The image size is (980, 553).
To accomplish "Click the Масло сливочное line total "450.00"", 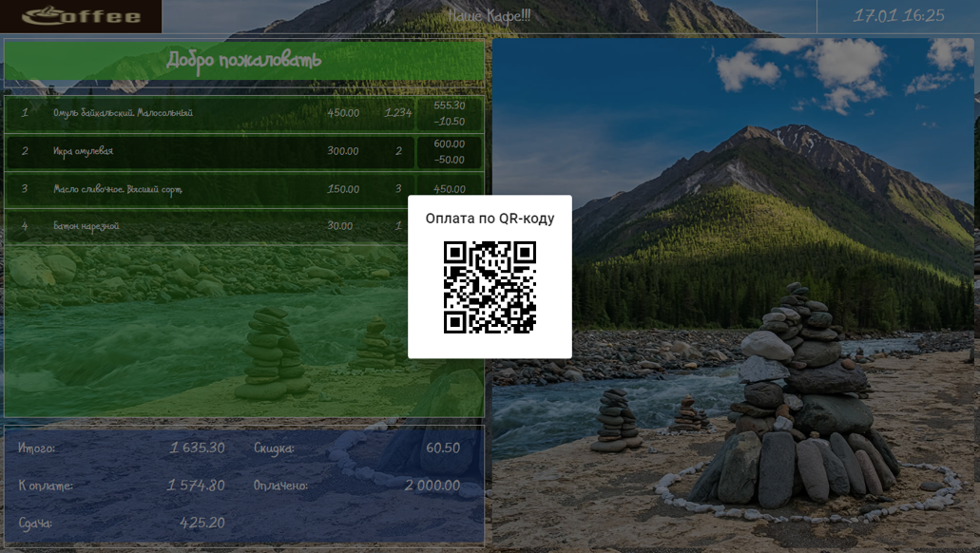I will tap(450, 189).
